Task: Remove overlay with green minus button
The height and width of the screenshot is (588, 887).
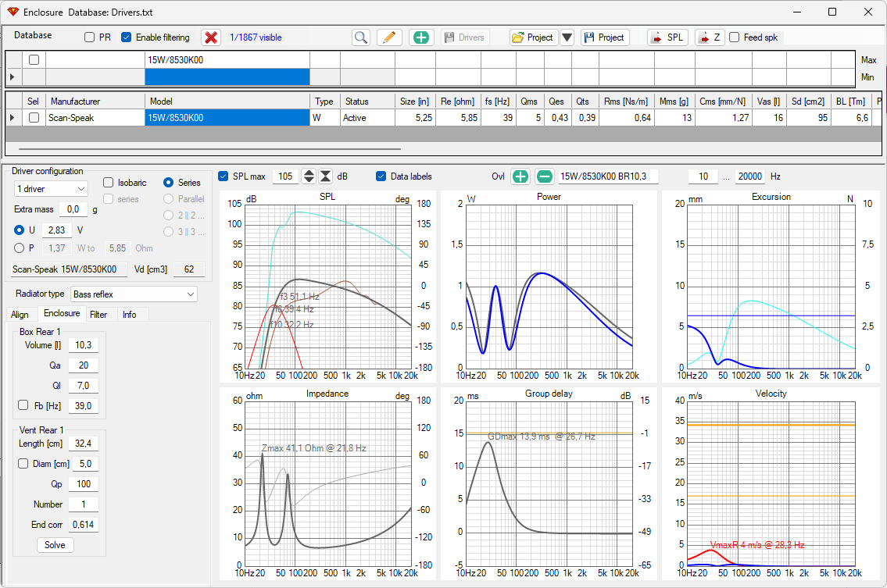Action: [x=544, y=176]
